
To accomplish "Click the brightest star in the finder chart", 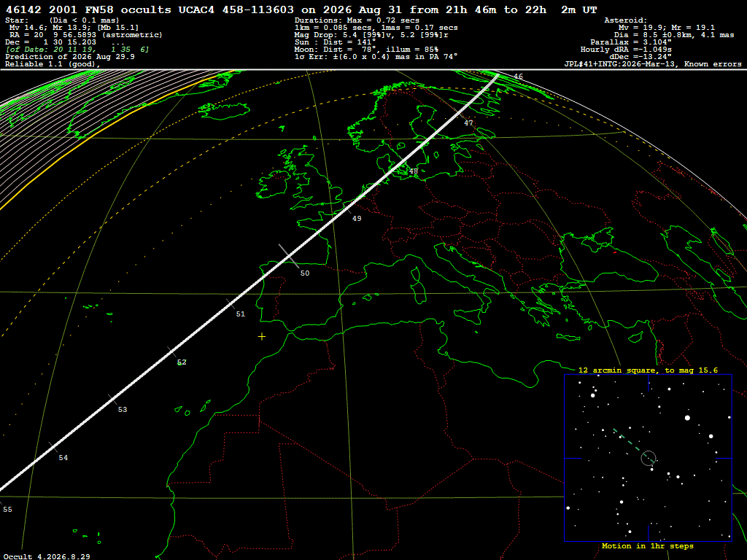I will (x=687, y=418).
